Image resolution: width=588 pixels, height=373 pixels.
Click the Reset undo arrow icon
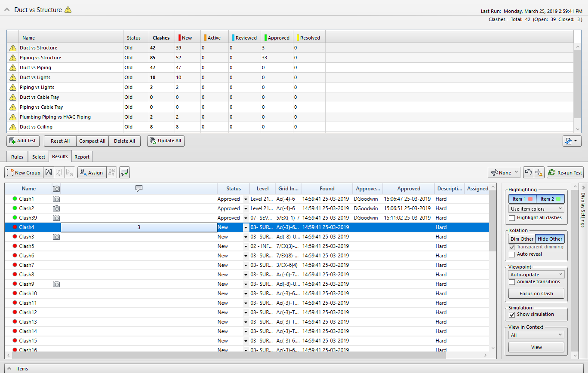tap(528, 173)
